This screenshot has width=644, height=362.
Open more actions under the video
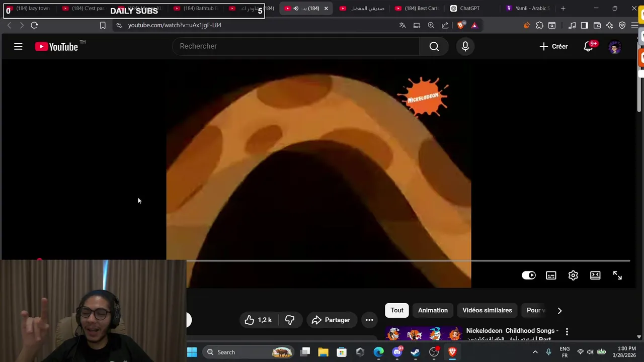(x=369, y=320)
